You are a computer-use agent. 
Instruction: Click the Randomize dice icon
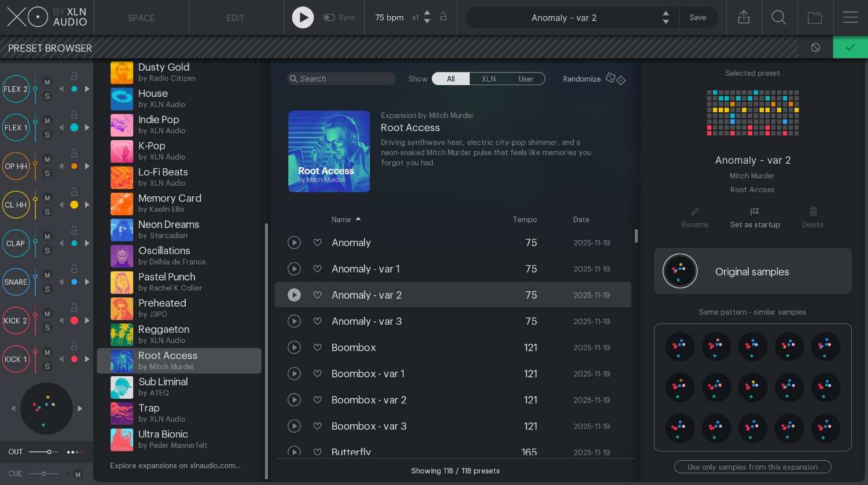click(615, 79)
